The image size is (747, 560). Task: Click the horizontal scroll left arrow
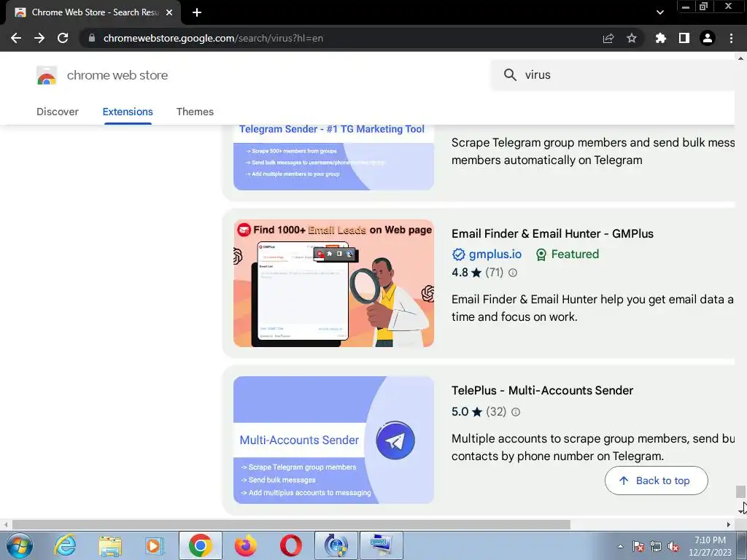click(x=6, y=525)
